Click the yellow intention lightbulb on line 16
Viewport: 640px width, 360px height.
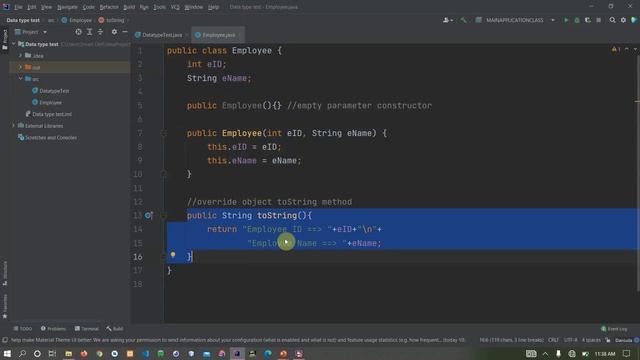173,255
